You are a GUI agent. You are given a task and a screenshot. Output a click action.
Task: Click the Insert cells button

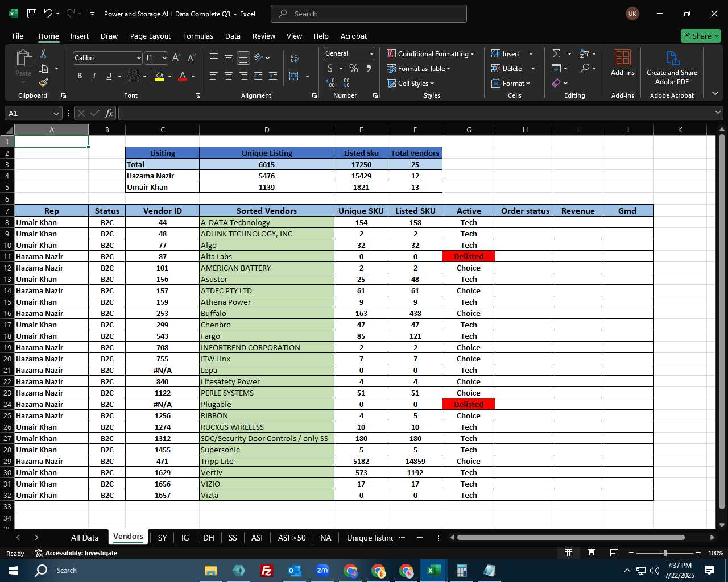pos(506,53)
